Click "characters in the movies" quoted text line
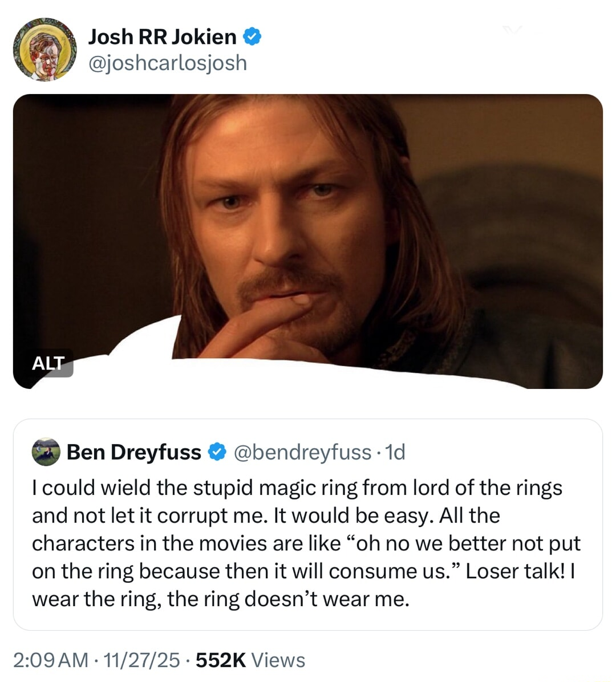616x682 pixels. [306, 543]
